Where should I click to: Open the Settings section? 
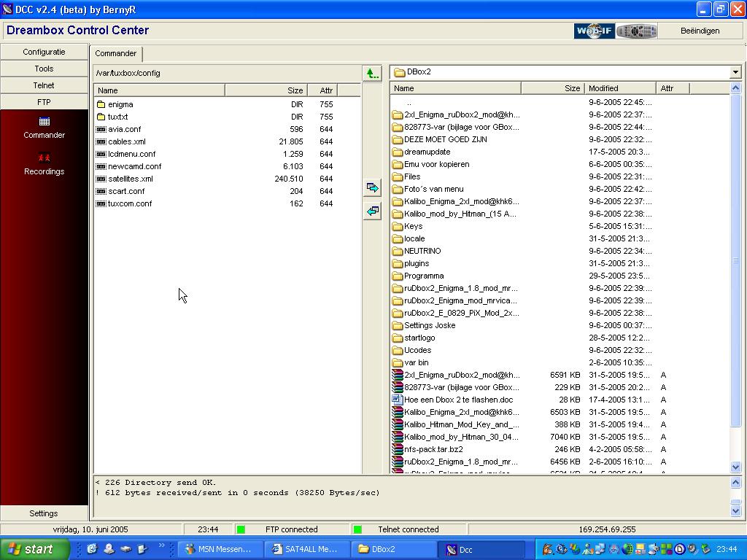[x=44, y=513]
